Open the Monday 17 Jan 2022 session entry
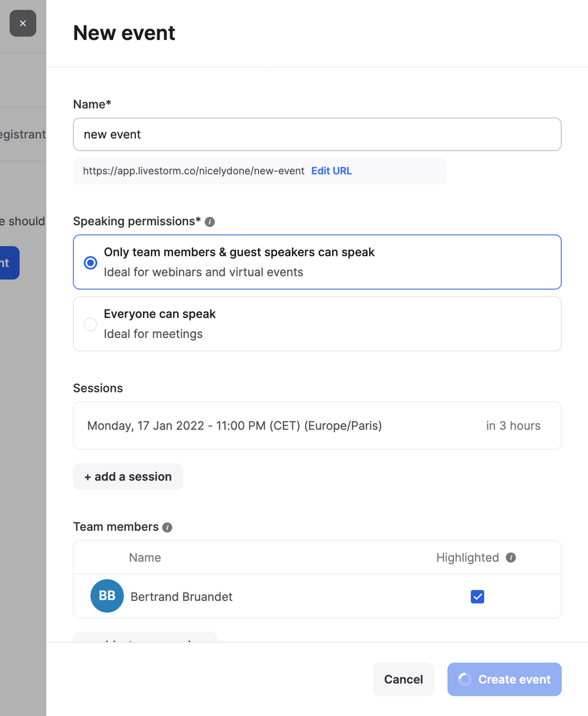 [235, 425]
